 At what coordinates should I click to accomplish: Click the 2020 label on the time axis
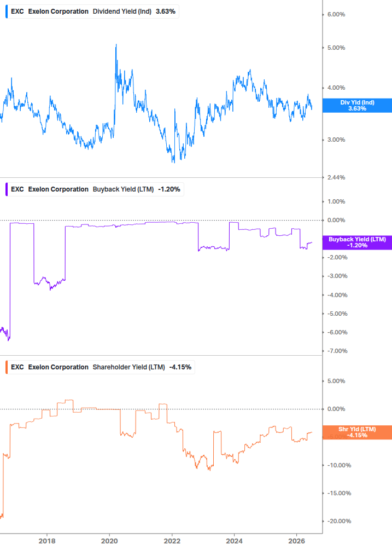pyautogui.click(x=109, y=541)
